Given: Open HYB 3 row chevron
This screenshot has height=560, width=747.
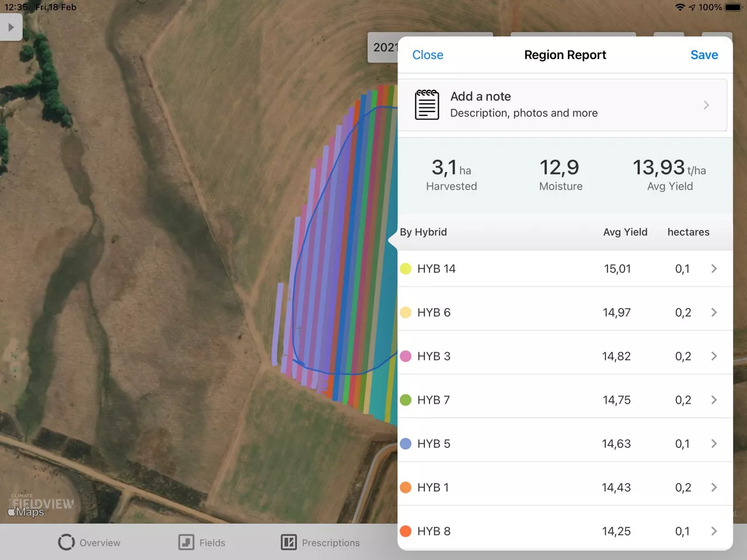Looking at the screenshot, I should (x=714, y=356).
